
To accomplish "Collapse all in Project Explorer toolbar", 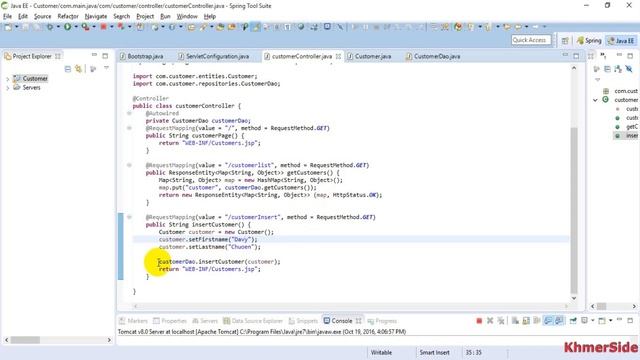I will pyautogui.click(x=68, y=69).
